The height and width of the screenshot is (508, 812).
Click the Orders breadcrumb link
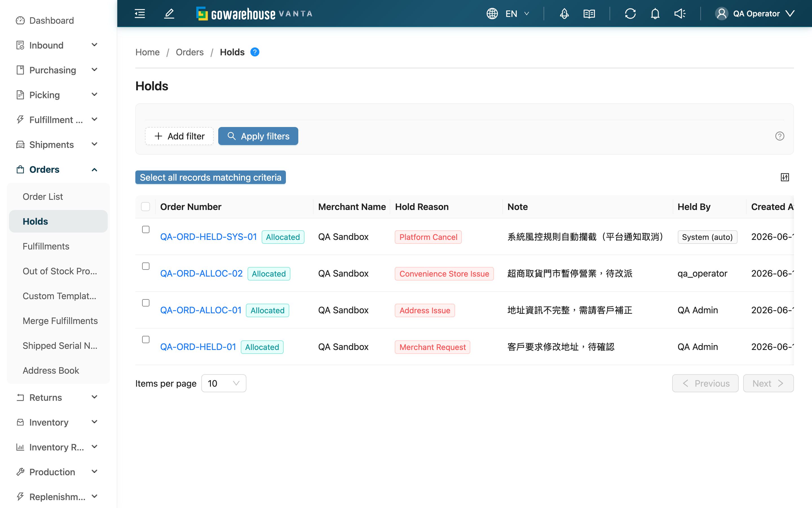(x=189, y=52)
